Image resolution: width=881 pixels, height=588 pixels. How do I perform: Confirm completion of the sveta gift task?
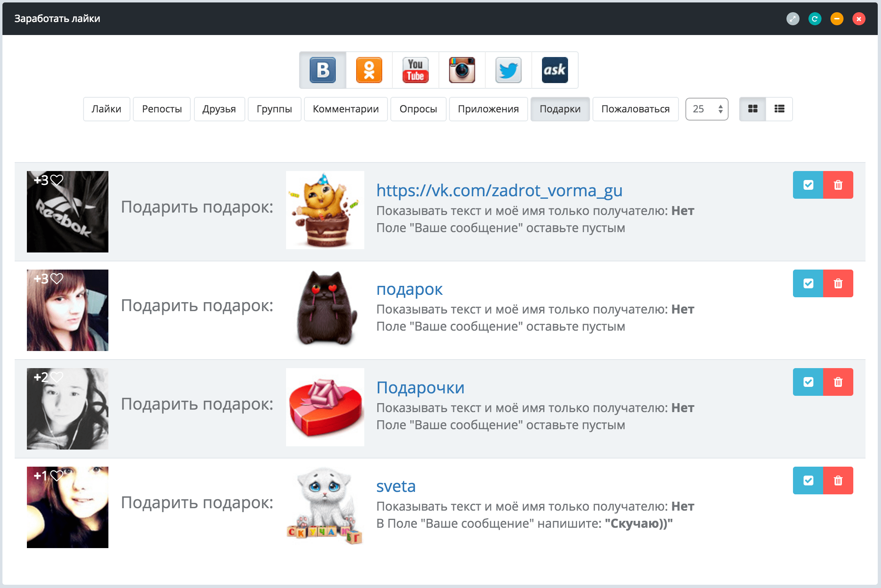tap(808, 480)
